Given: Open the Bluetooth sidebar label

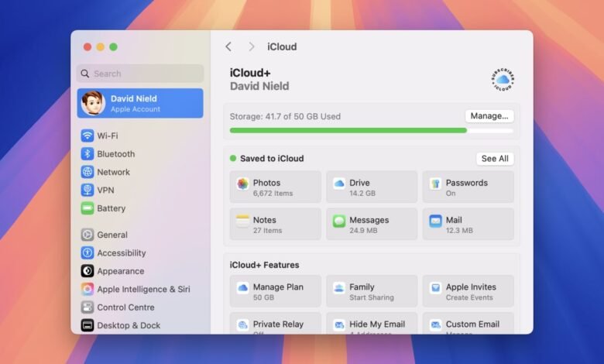Looking at the screenshot, I should coord(116,153).
